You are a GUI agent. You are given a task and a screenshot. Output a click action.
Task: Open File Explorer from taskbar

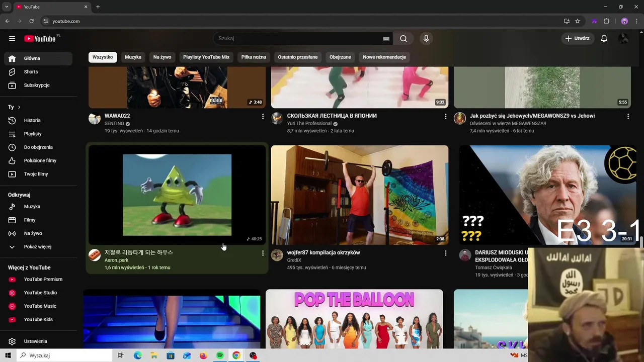pos(154,355)
